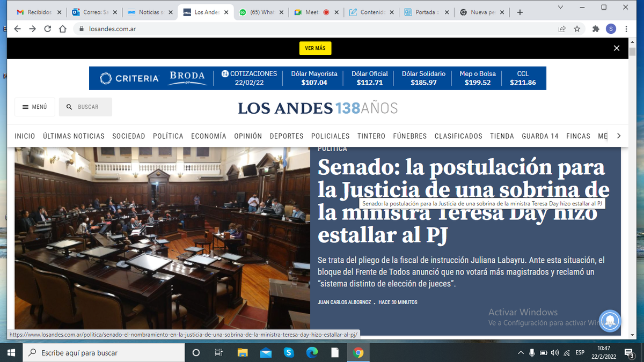
Task: Click the Criteria Broda banner logo
Action: [x=152, y=78]
